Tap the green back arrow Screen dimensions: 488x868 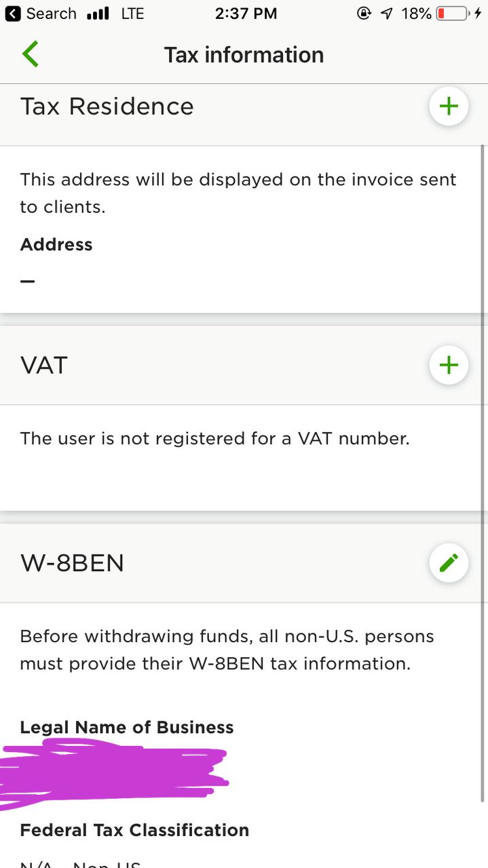[x=31, y=54]
